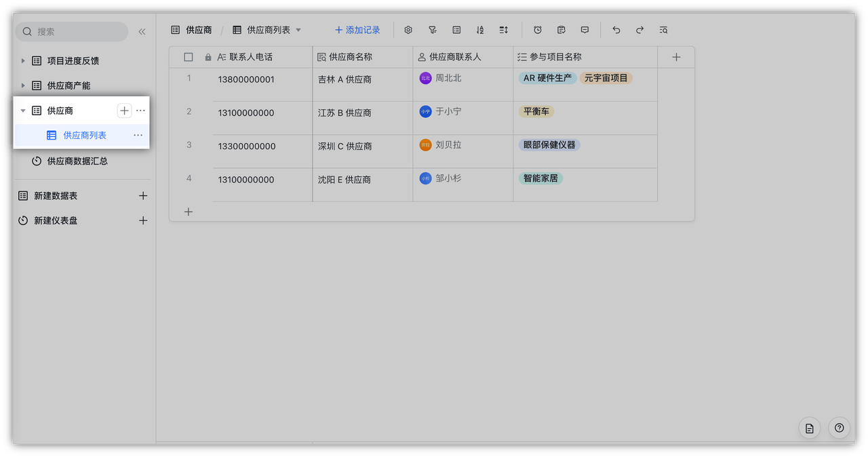Collapse the 供应商 table tree
868x457 pixels.
(23, 111)
